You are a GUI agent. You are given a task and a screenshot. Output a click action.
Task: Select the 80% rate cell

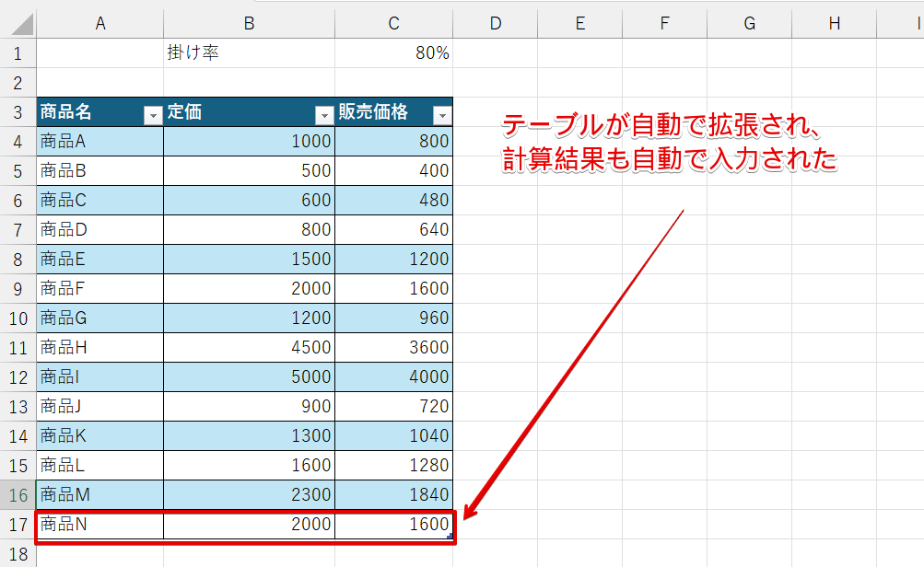(x=393, y=53)
